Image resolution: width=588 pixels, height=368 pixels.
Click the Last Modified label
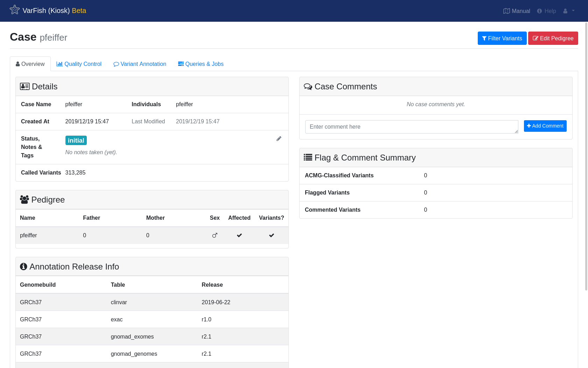(148, 121)
